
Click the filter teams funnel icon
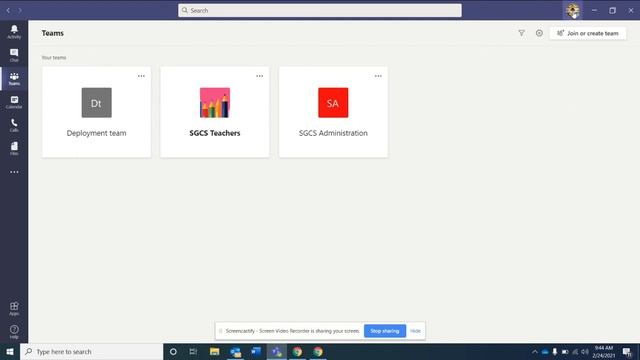[x=521, y=33]
